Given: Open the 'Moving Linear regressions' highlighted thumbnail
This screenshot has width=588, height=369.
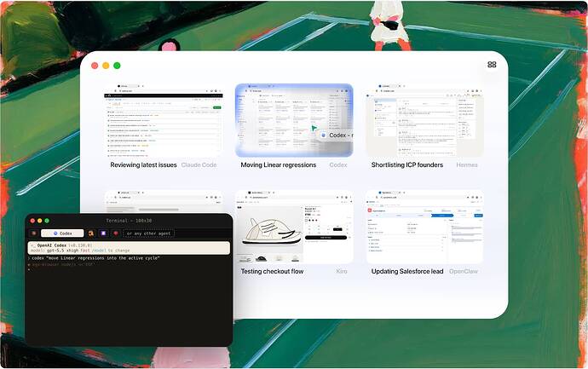Looking at the screenshot, I should pyautogui.click(x=294, y=120).
